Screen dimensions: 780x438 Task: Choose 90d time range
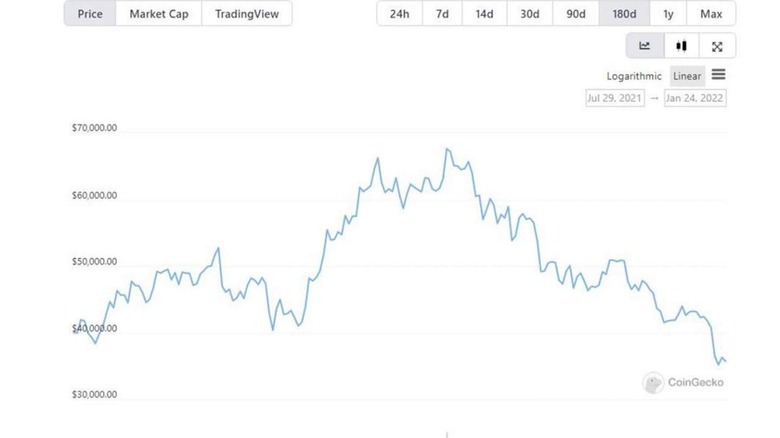[x=576, y=14]
